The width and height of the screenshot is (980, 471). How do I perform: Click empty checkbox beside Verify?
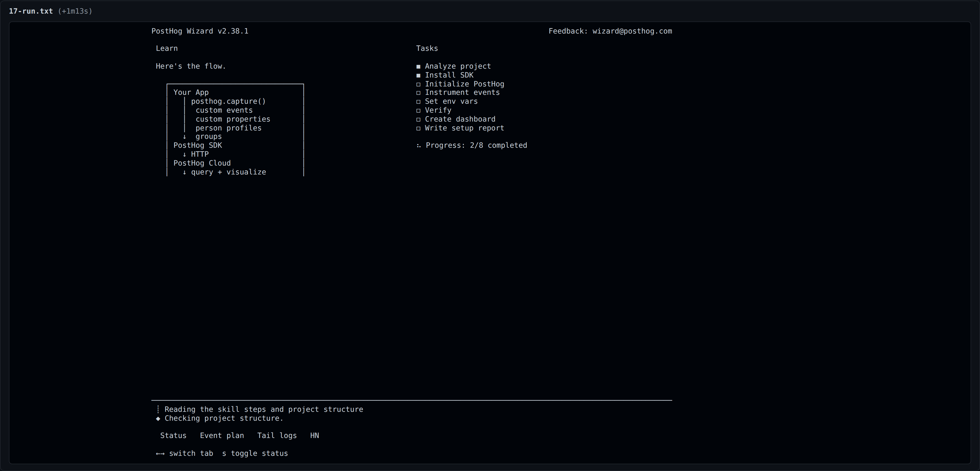[x=419, y=111]
